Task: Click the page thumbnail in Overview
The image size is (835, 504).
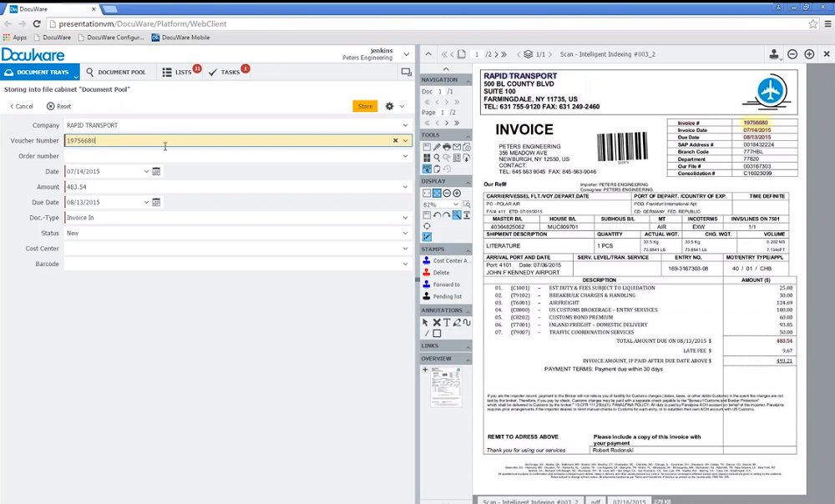Action: tap(446, 386)
